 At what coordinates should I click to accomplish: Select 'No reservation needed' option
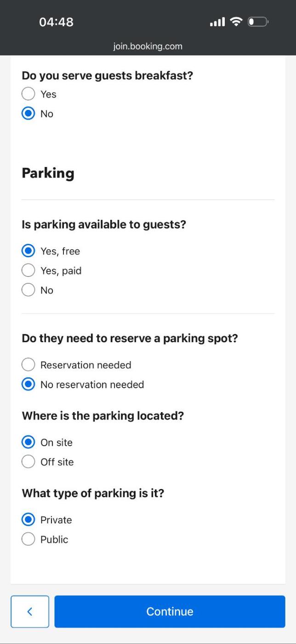click(x=28, y=385)
